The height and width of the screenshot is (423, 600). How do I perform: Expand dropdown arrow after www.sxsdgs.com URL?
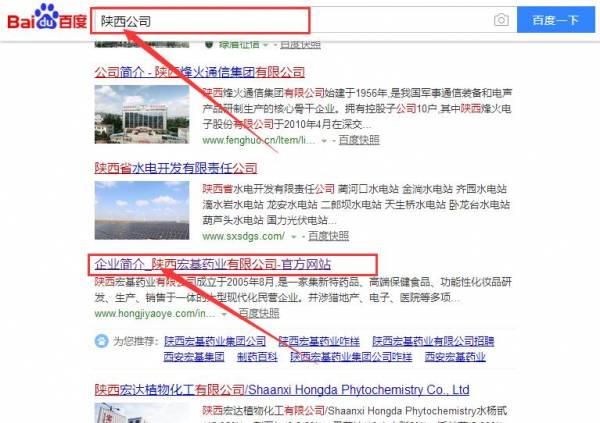(x=293, y=237)
